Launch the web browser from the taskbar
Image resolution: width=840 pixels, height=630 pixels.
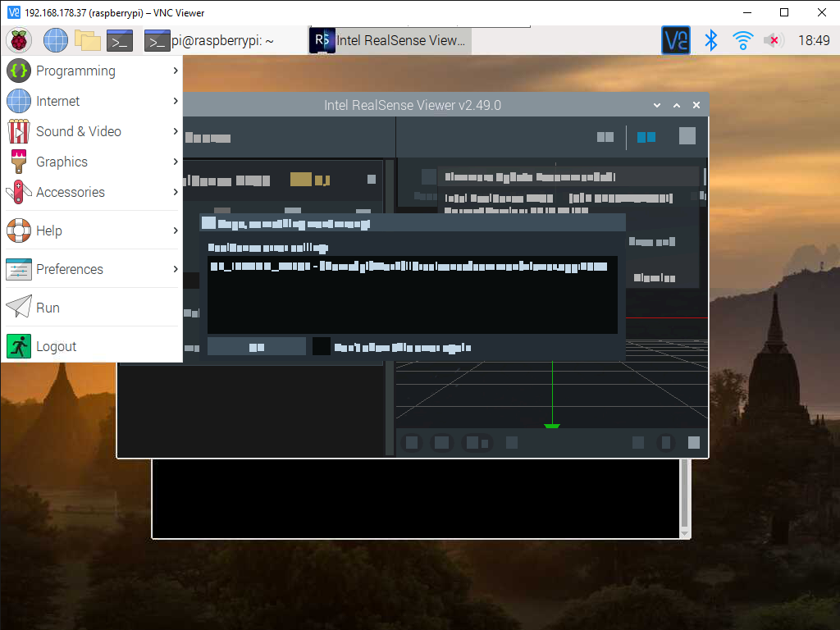point(55,40)
